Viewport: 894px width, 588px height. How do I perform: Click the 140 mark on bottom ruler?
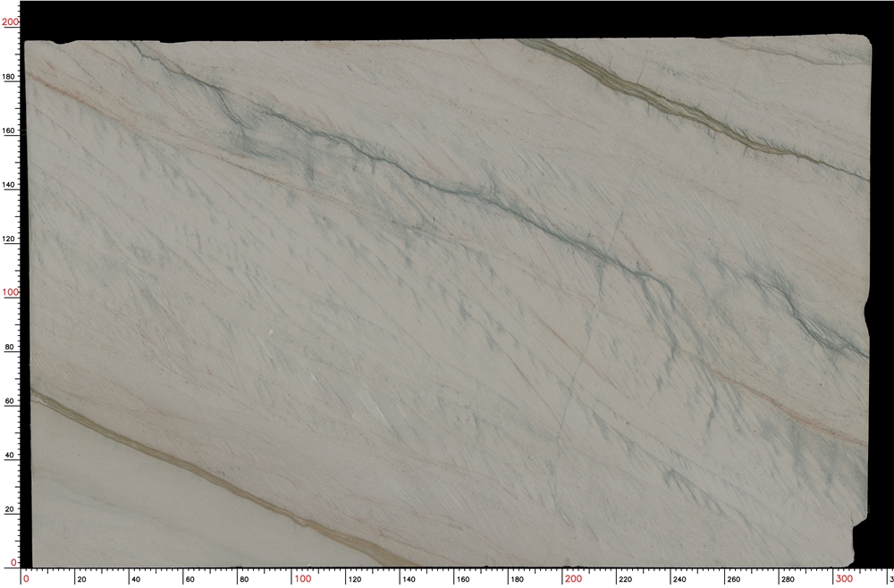(409, 577)
